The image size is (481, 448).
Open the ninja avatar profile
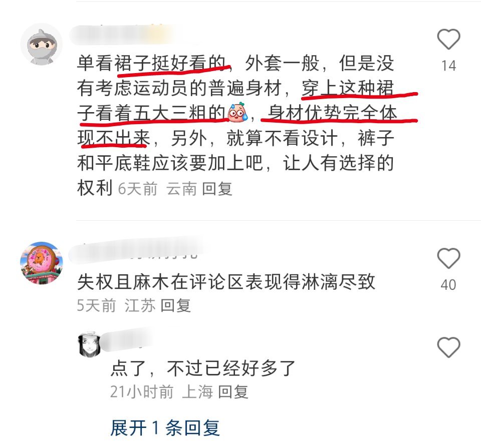click(x=42, y=44)
